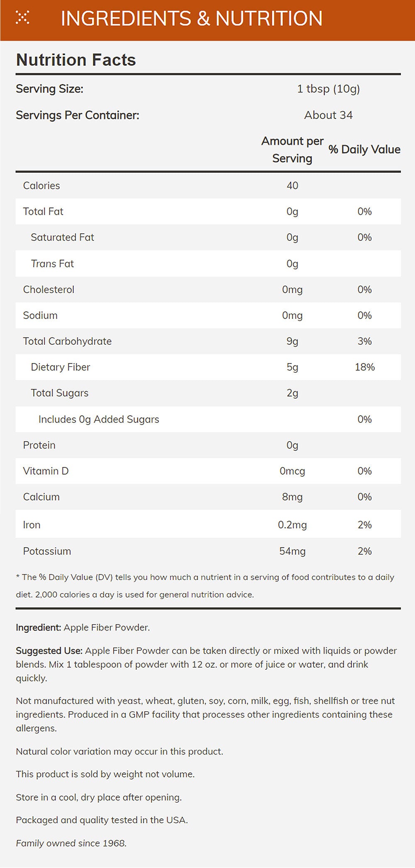Select the Serving Size label
This screenshot has height=868, width=415.
[49, 89]
